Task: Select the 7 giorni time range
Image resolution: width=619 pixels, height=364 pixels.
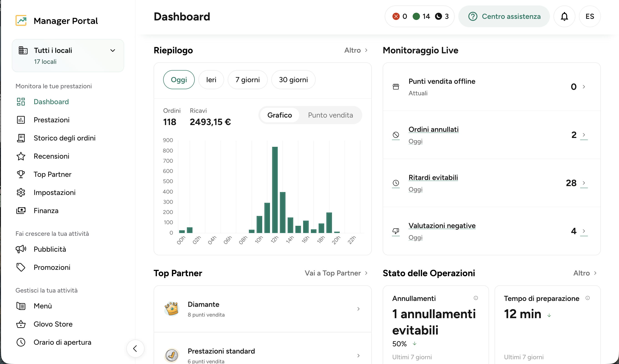Action: tap(247, 80)
